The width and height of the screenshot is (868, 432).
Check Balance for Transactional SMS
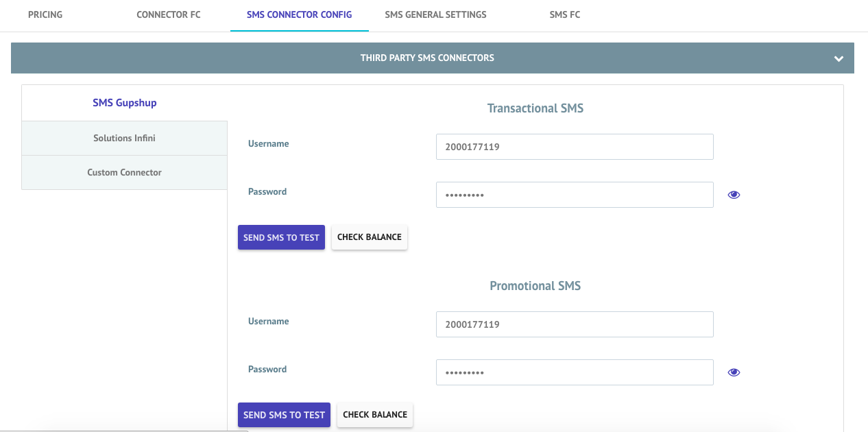[x=370, y=237]
